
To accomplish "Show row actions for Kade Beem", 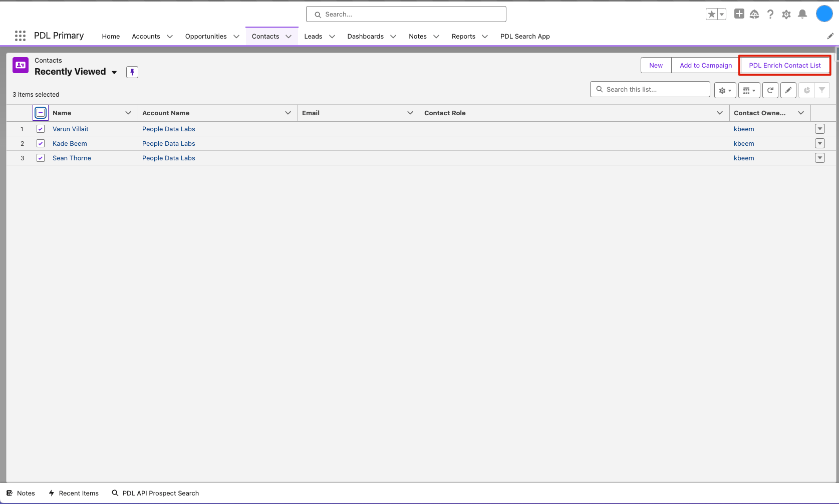I will click(x=820, y=143).
